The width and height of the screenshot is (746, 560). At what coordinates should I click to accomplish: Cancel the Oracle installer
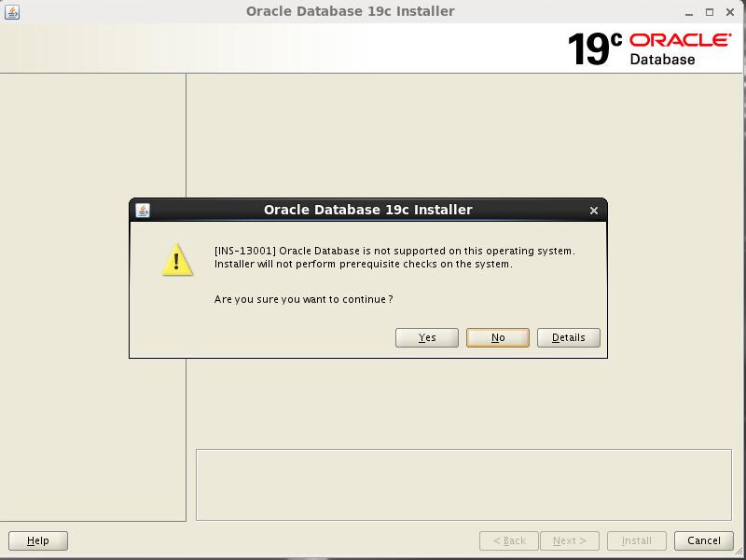click(x=704, y=540)
